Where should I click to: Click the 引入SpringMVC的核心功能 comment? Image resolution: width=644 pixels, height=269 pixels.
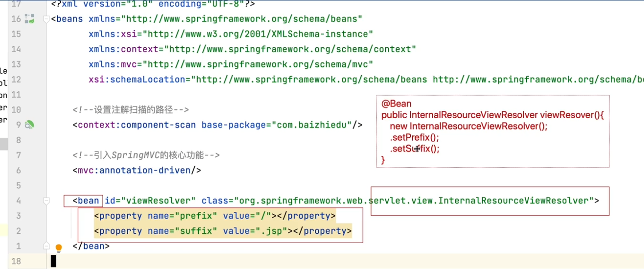tap(146, 155)
